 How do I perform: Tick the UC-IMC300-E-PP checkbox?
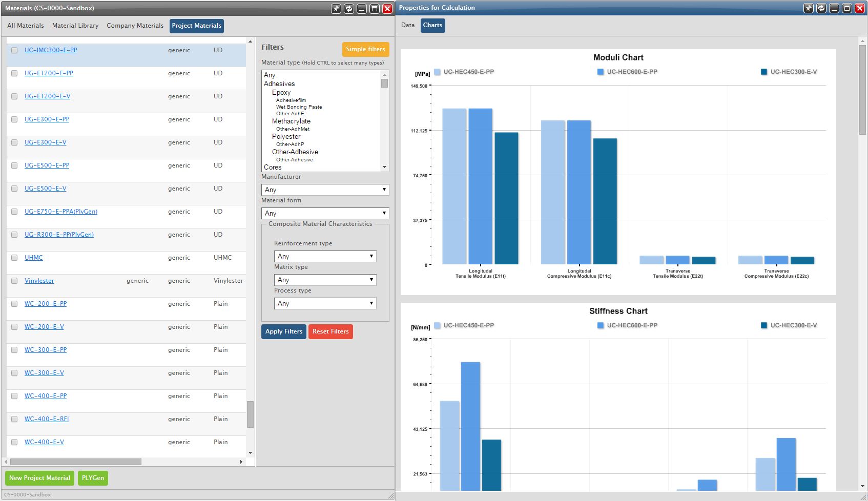point(14,50)
